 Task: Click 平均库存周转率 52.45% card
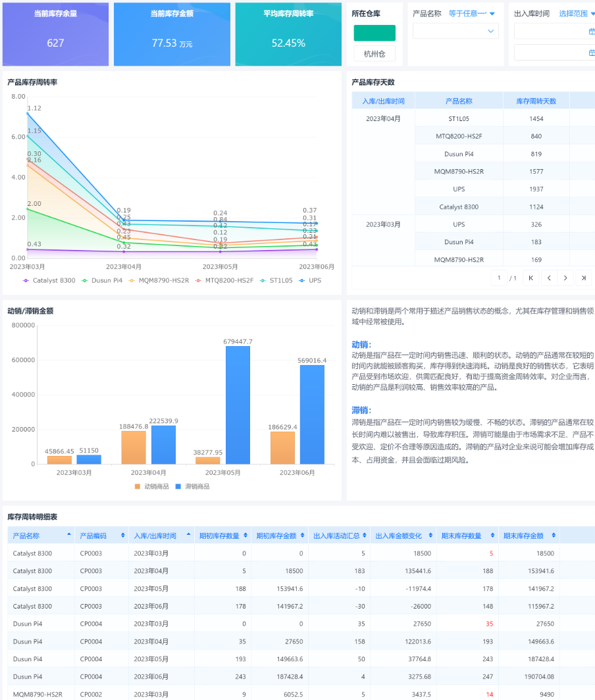(x=288, y=34)
